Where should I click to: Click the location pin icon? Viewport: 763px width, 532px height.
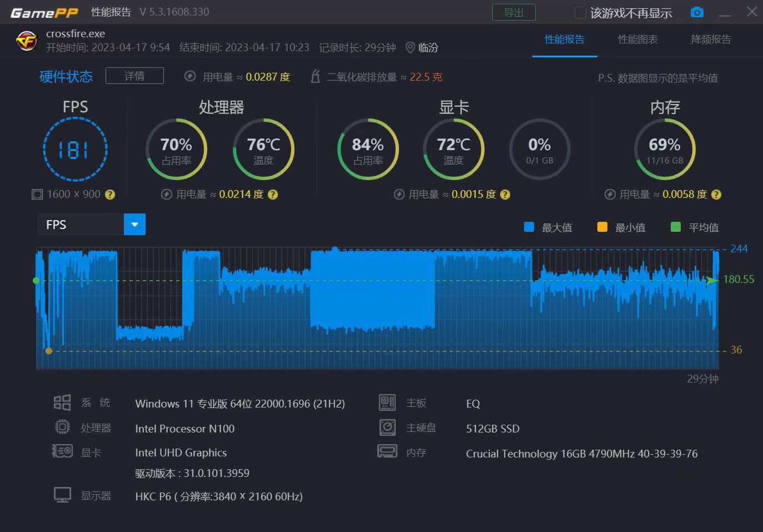(x=410, y=48)
